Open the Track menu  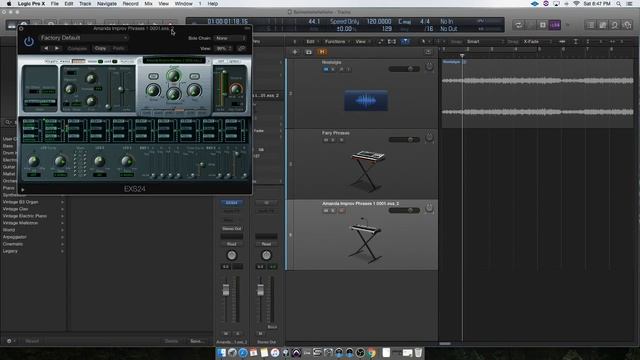coord(85,4)
